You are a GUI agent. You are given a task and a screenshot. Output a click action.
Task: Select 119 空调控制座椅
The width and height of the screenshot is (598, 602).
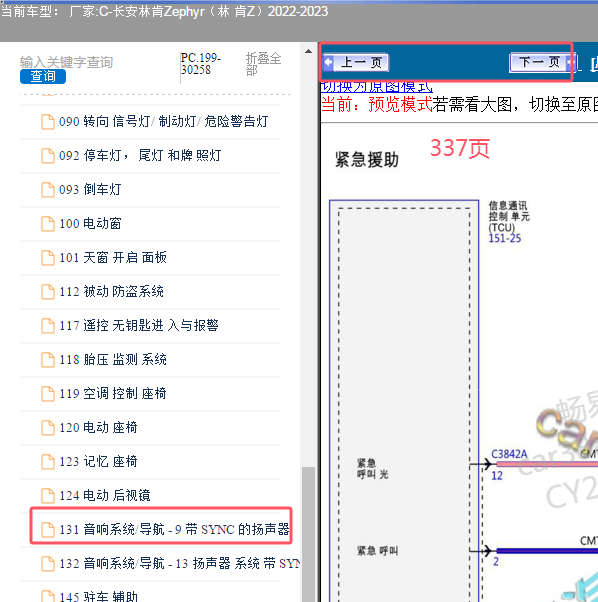point(113,394)
